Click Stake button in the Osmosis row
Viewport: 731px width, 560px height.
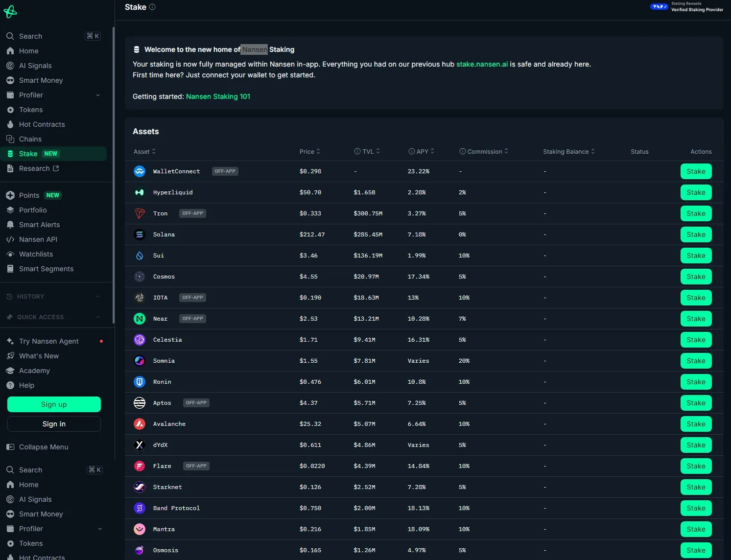(x=696, y=550)
